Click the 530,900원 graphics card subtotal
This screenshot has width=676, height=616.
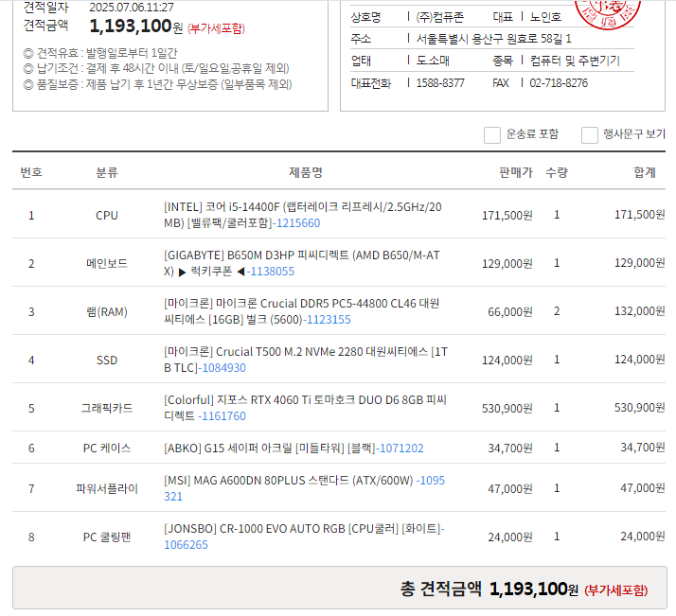(x=639, y=408)
